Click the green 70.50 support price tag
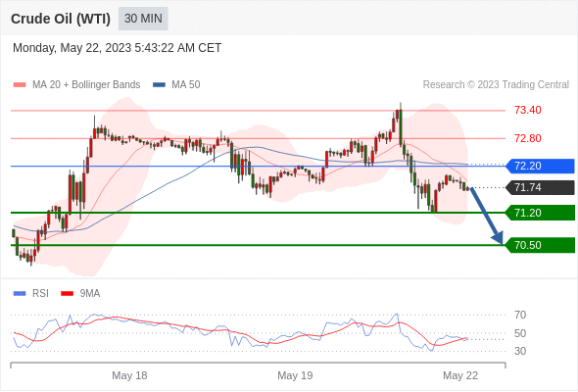578x392 pixels. 540,245
